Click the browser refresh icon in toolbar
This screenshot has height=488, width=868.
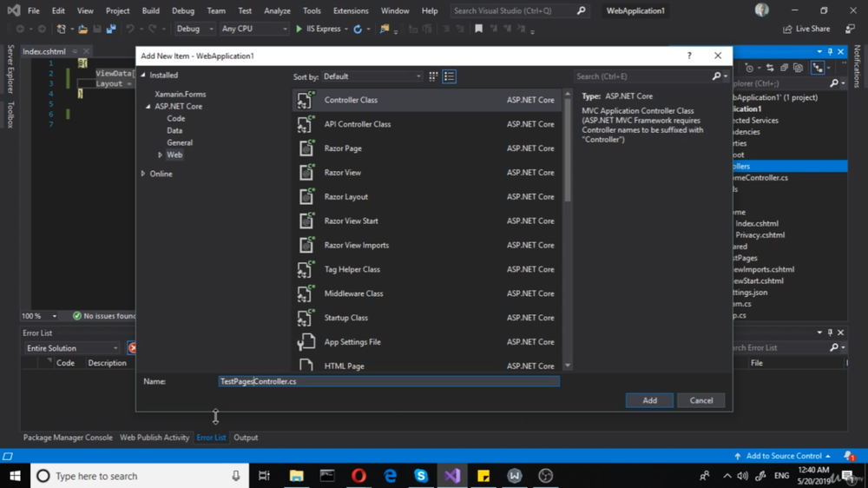(358, 29)
